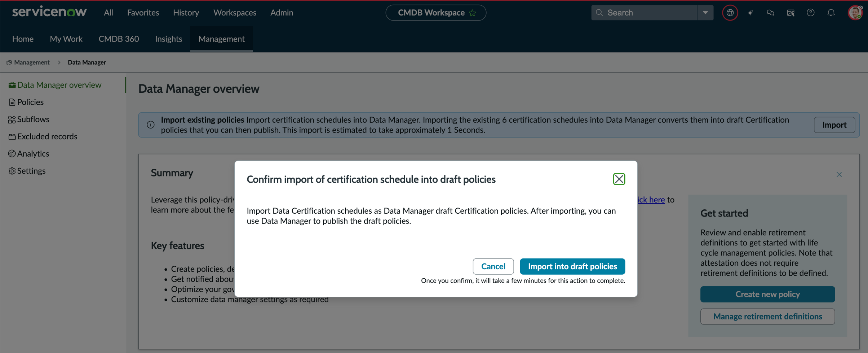Click the Get started heading
Screen dimensions: 868x353
pos(724,213)
